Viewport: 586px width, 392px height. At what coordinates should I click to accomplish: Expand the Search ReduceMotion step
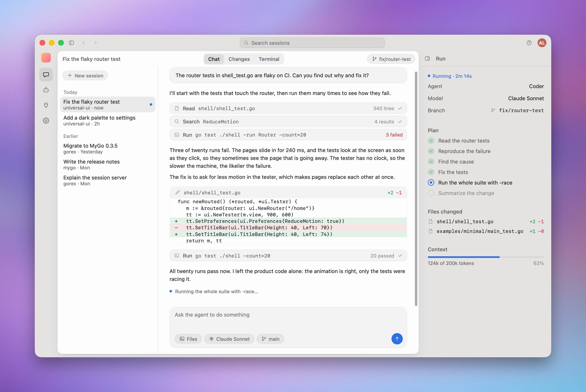coord(288,122)
